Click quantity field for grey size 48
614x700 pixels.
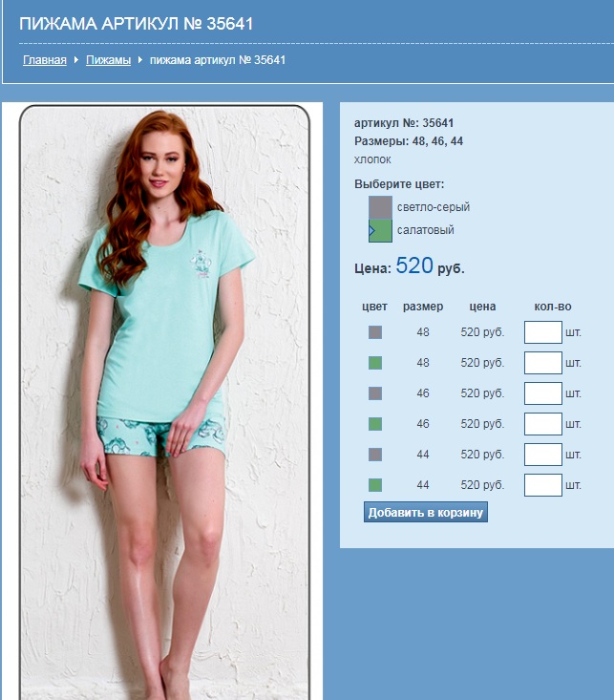[x=543, y=332]
